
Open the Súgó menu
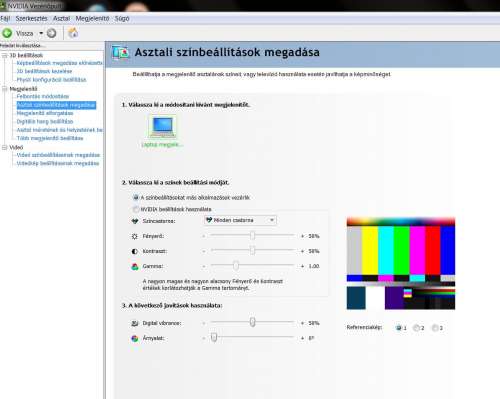[122, 19]
